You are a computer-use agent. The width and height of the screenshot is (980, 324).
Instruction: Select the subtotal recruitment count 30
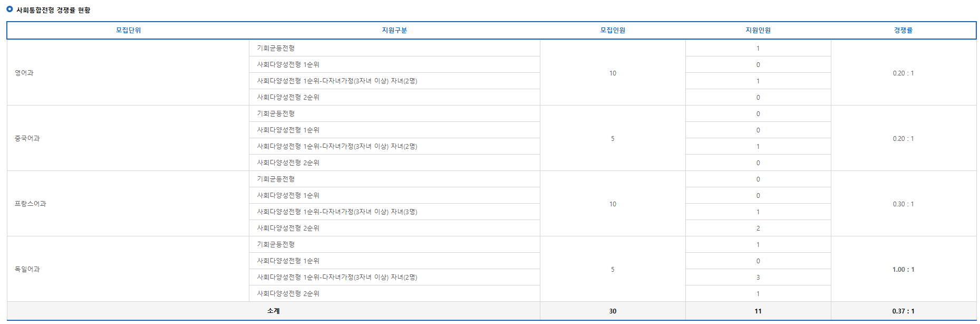[x=613, y=311]
